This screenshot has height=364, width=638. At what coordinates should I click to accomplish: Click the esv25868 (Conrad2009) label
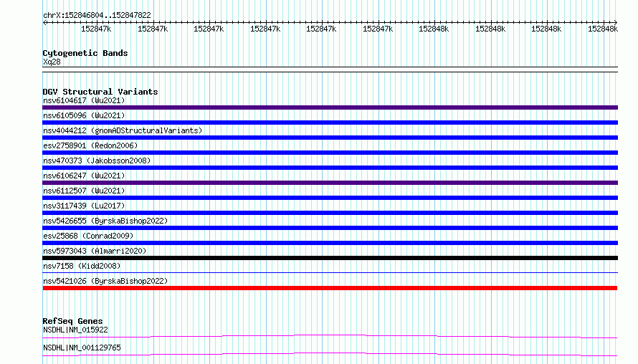[88, 236]
